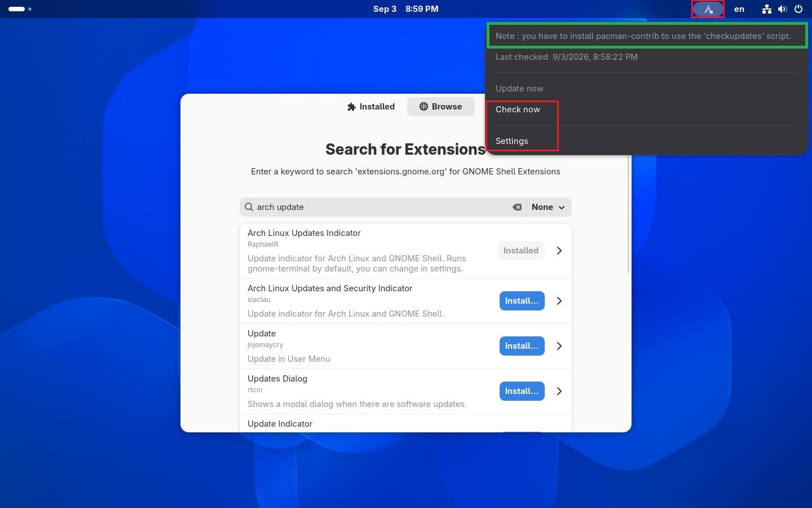Open calendar from clock Sep 3 8:59 PM
Viewport: 812px width, 508px height.
pos(406,9)
